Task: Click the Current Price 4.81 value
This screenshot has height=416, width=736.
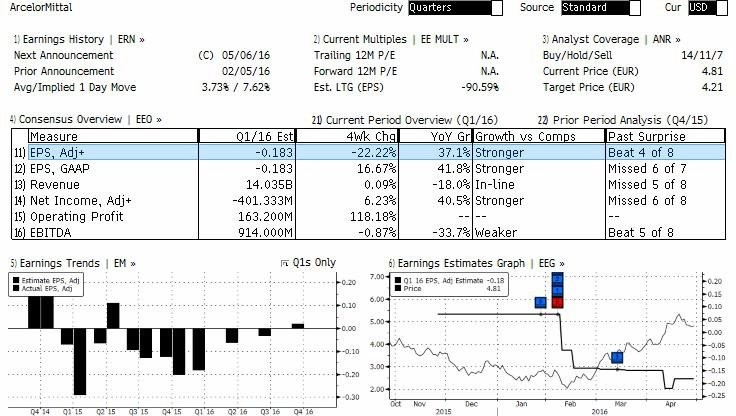Action: coord(712,71)
